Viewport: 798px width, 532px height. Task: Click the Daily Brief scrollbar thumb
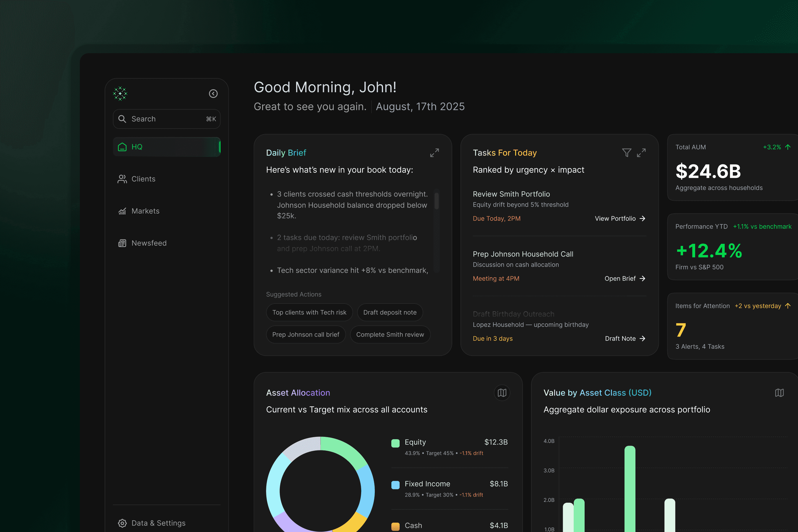(x=437, y=201)
